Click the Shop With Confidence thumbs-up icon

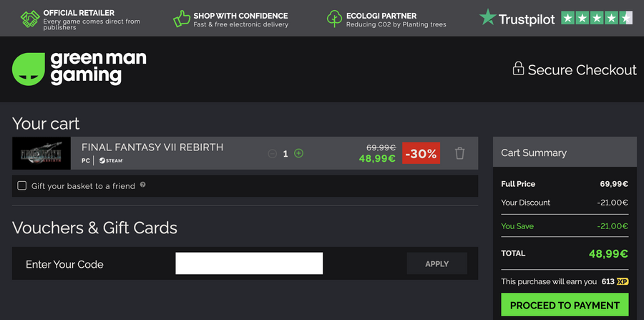(182, 19)
